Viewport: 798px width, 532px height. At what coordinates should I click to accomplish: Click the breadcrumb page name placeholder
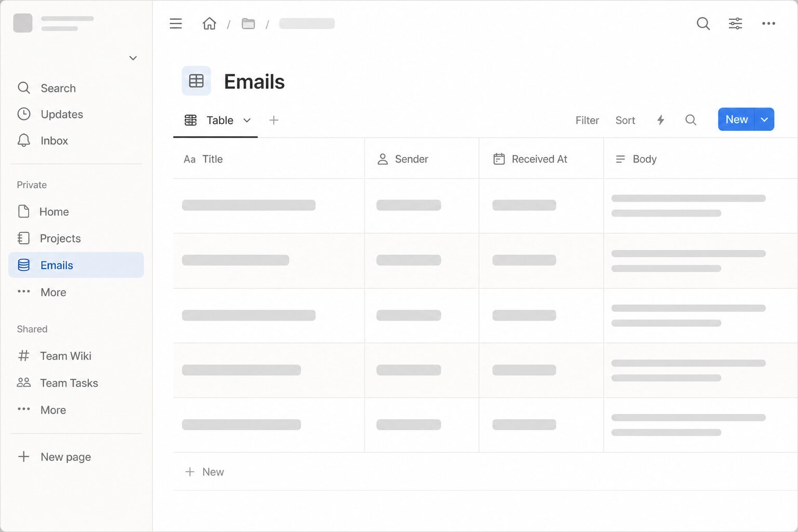click(x=307, y=23)
